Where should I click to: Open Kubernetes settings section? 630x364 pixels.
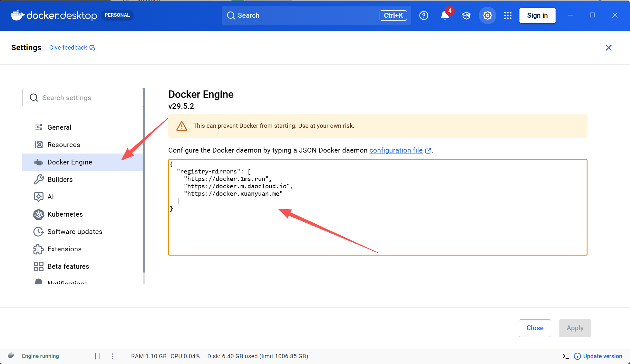[82, 214]
